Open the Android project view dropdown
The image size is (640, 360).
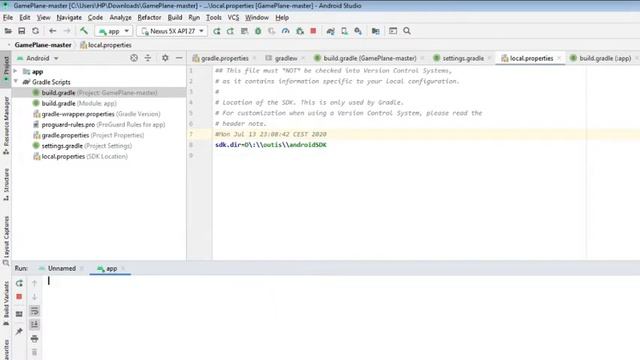tap(38, 58)
